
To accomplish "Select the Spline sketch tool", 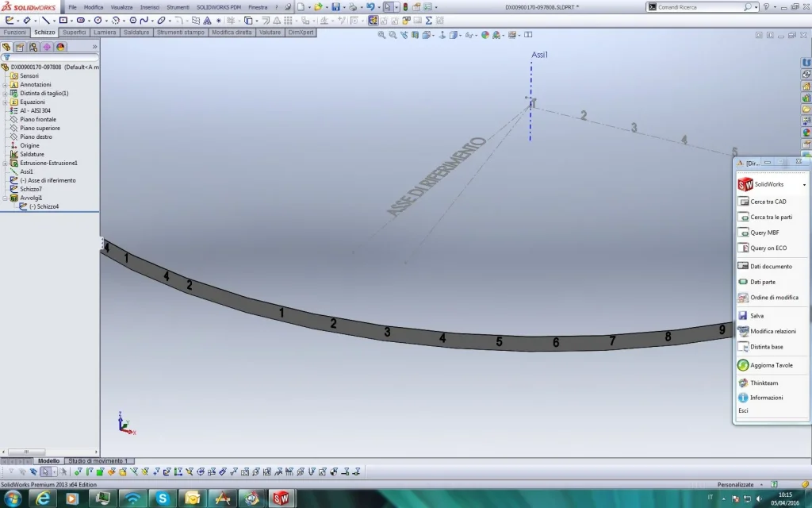I will 144,20.
